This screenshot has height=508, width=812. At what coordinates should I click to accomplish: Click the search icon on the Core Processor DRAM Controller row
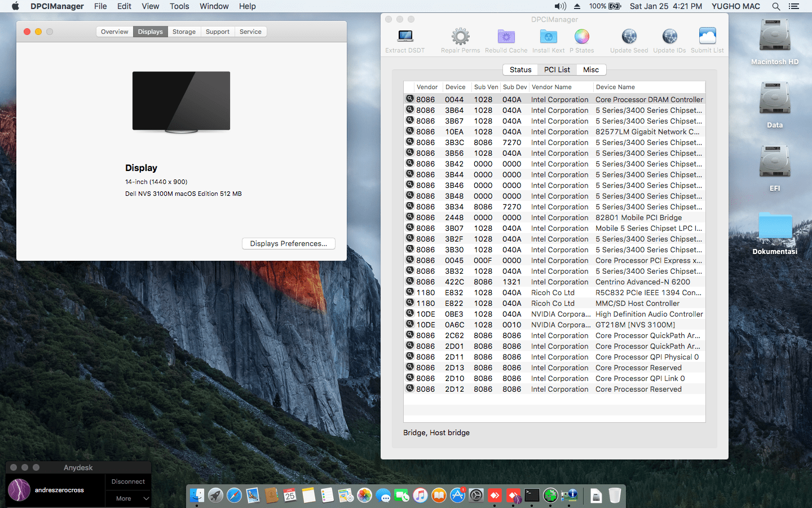[410, 99]
